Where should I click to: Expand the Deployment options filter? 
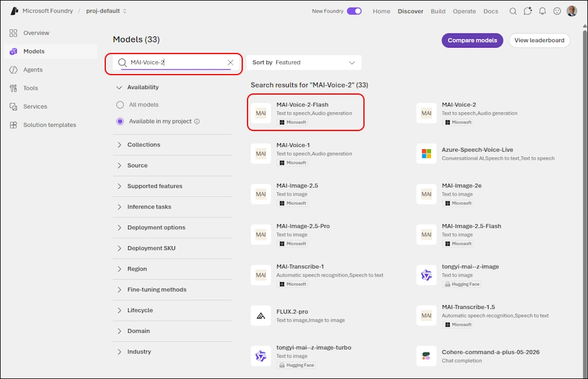(x=172, y=227)
